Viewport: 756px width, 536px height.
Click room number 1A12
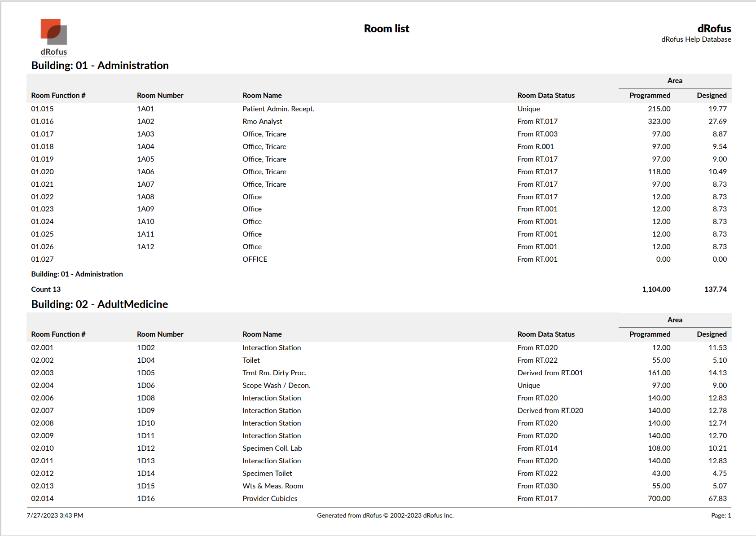(x=145, y=246)
